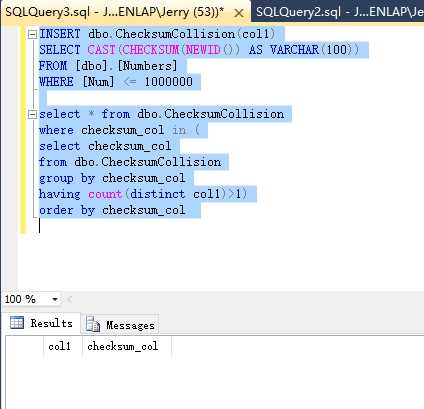The height and width of the screenshot is (409, 424).
Task: Collapse the select statement block
Action: coord(32,114)
